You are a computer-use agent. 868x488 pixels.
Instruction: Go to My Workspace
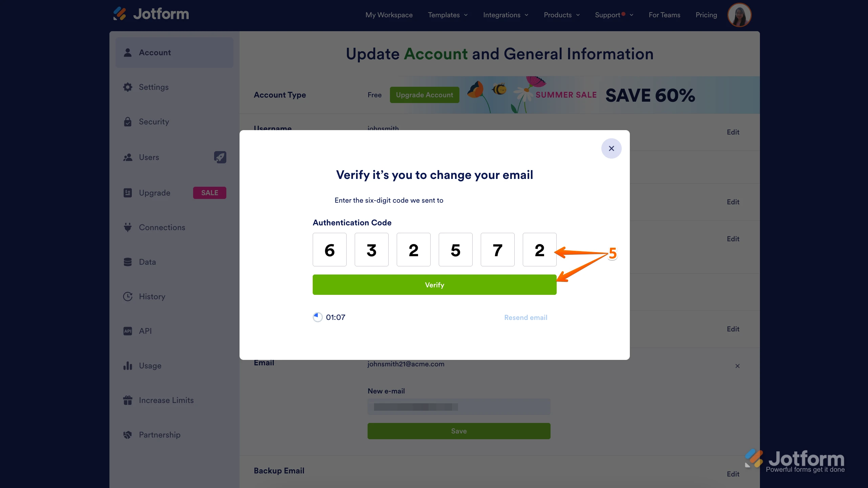pyautogui.click(x=389, y=15)
